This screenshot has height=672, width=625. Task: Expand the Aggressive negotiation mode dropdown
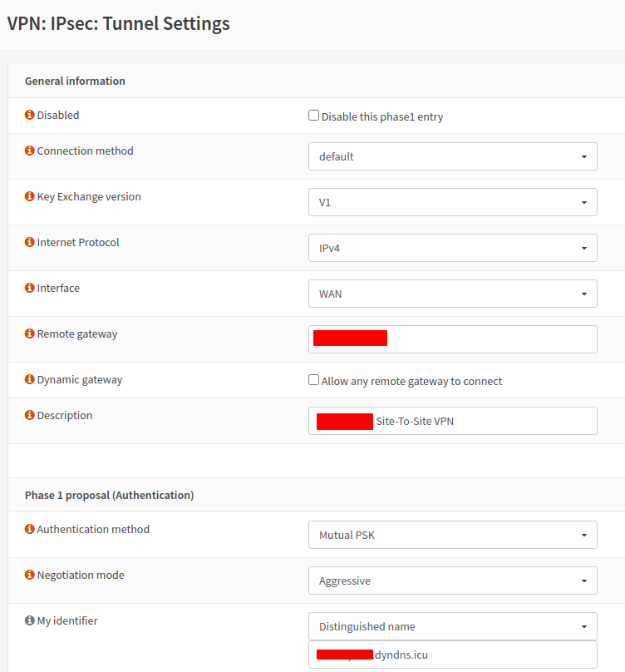pos(452,581)
